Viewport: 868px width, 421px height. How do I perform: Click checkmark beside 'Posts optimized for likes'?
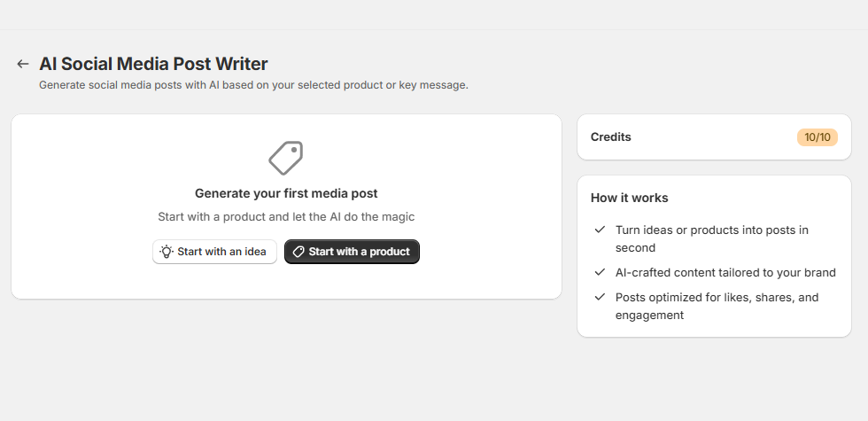pos(600,297)
